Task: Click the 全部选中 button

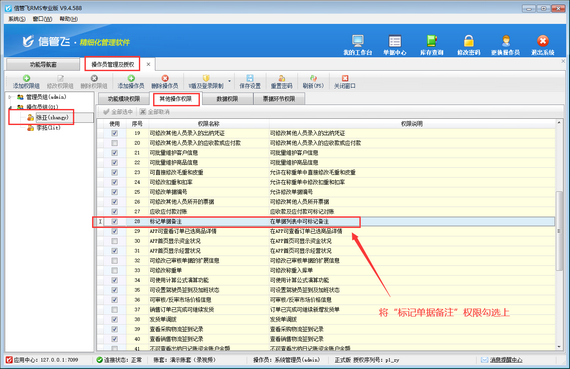Action: click(117, 112)
